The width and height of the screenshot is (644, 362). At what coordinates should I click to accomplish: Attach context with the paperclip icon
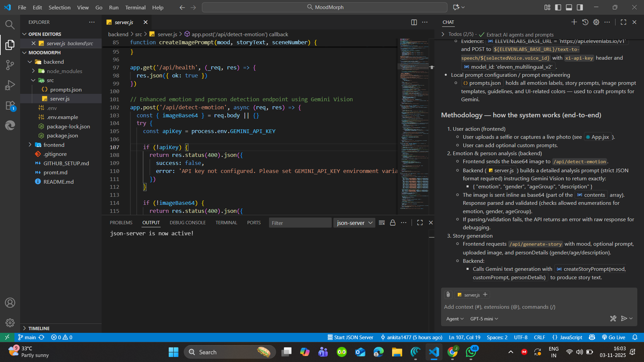[x=448, y=295]
